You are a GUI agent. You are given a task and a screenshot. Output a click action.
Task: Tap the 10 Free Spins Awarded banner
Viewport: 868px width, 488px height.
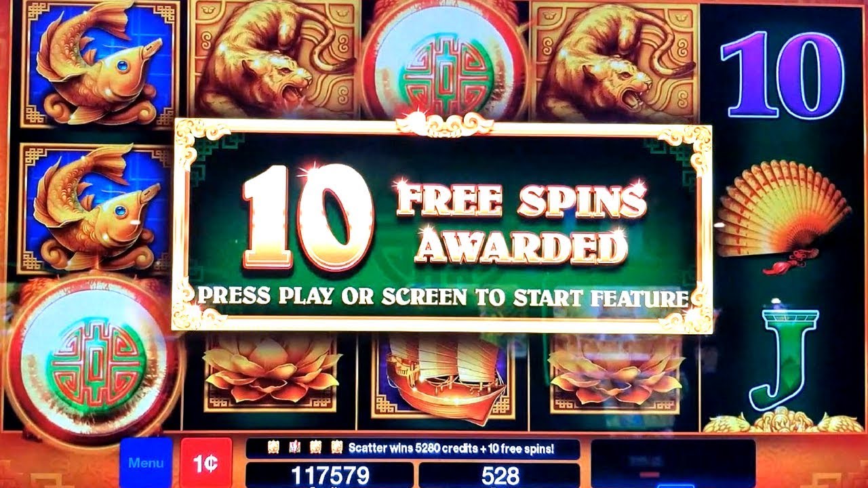pos(442,224)
